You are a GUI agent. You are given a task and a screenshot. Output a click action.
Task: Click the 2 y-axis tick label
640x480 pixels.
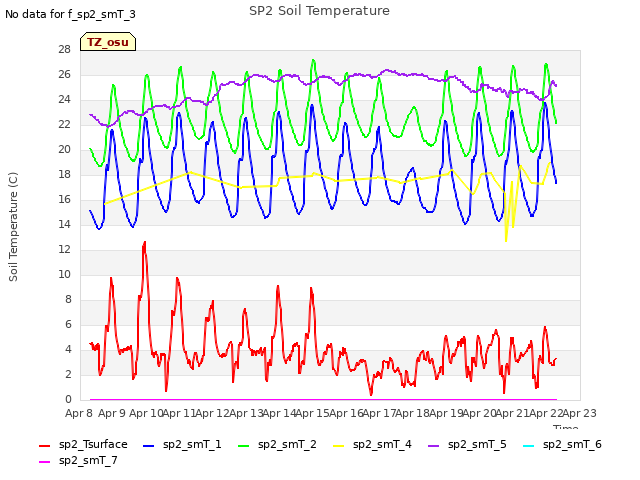pyautogui.click(x=68, y=374)
